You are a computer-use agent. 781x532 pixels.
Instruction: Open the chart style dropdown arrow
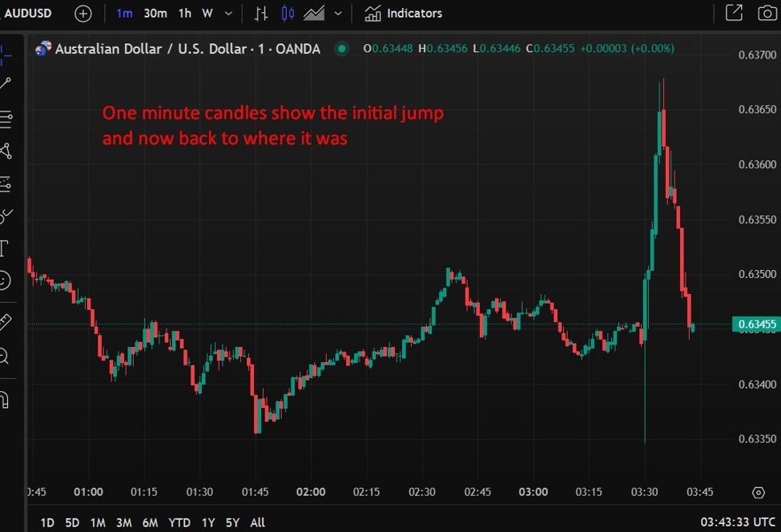(336, 13)
